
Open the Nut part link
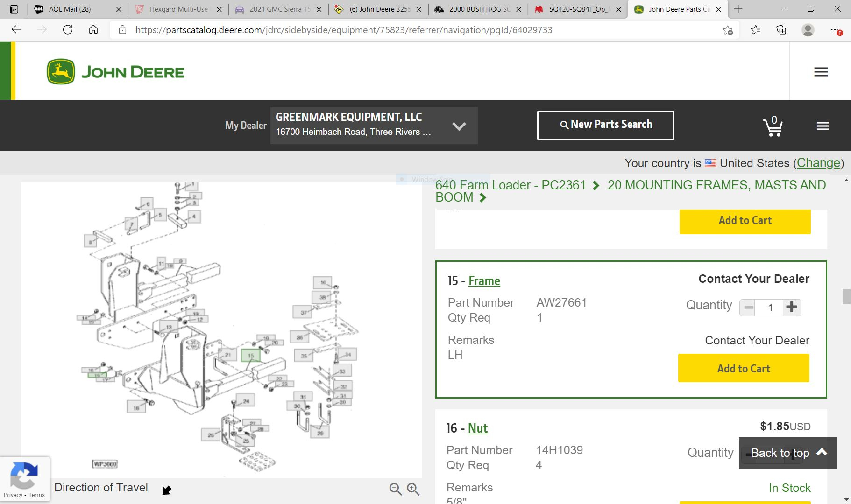click(477, 428)
